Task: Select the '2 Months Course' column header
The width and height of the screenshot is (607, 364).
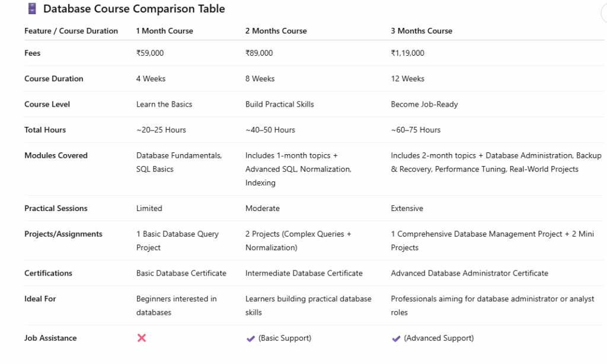Action: (x=276, y=31)
